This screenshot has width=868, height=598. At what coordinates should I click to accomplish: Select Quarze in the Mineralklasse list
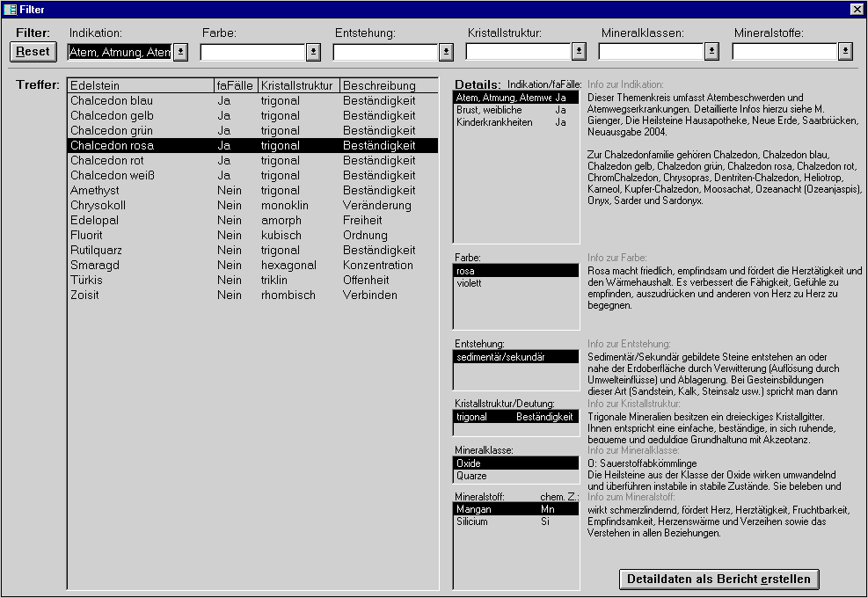[516, 476]
